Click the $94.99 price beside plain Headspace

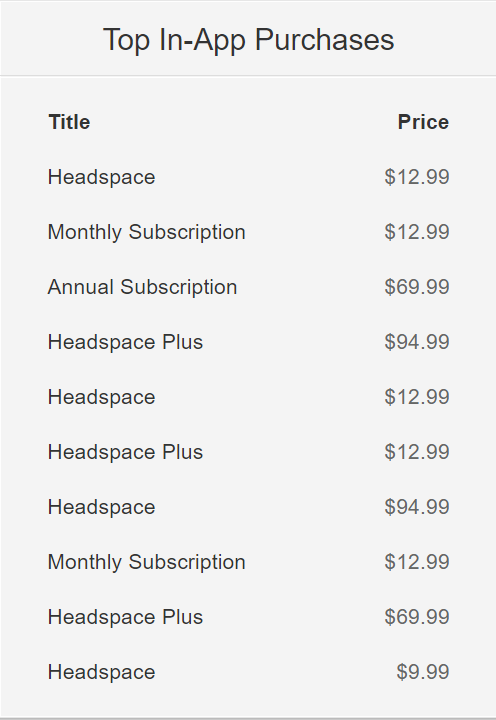click(x=417, y=507)
